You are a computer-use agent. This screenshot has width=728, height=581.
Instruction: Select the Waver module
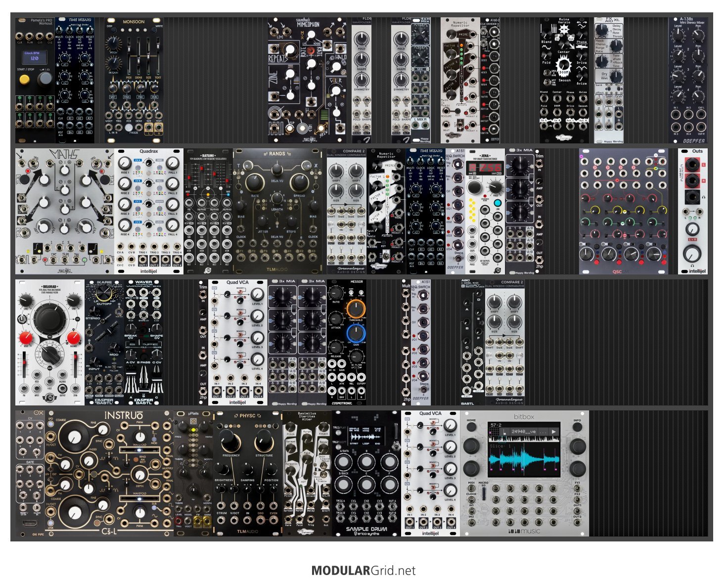144,342
